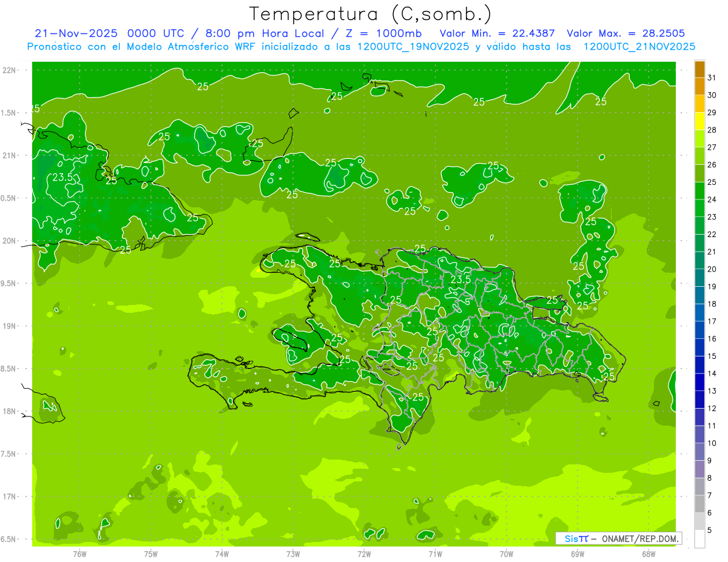Click the '74W' longitude axis label
Image resolution: width=728 pixels, height=562 pixels.
[221, 555]
